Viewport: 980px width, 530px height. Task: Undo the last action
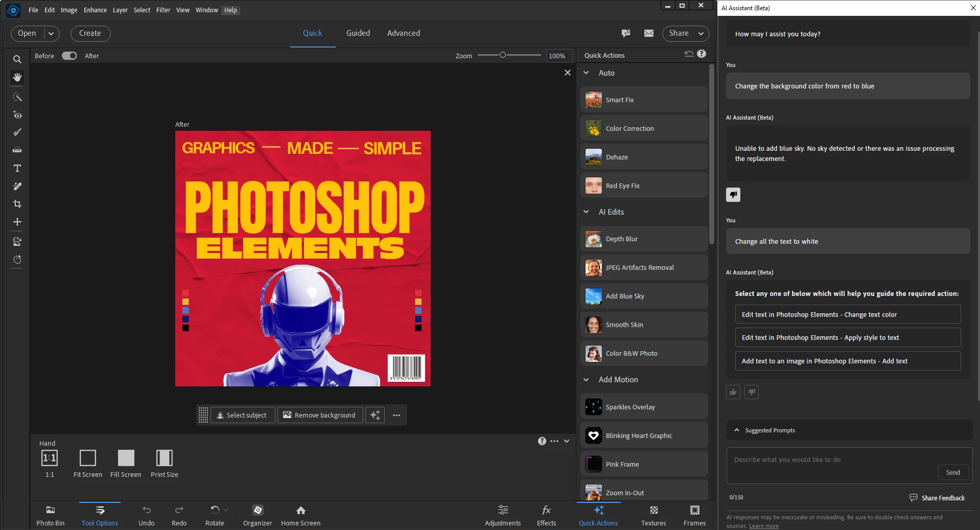coord(146,515)
